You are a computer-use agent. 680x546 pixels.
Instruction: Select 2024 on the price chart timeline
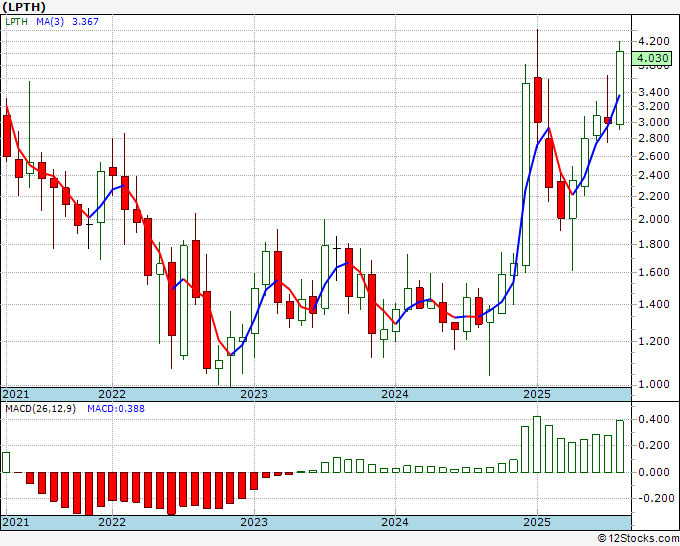tap(395, 394)
